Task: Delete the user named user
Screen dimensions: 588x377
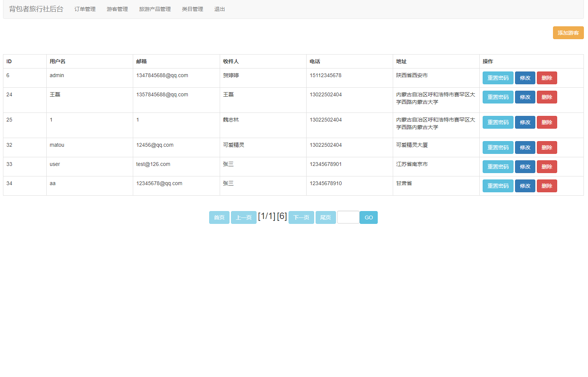Action: pos(546,167)
